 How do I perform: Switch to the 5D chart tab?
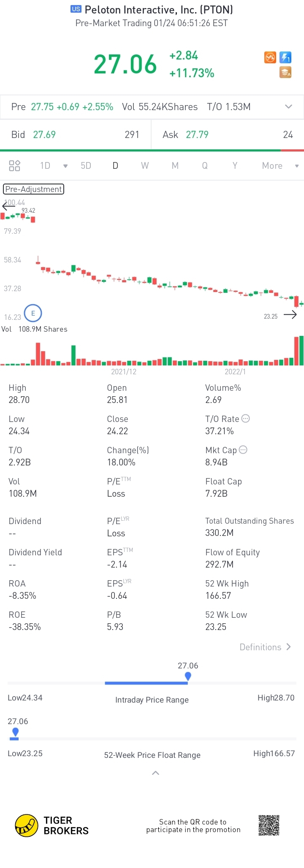pyautogui.click(x=86, y=165)
